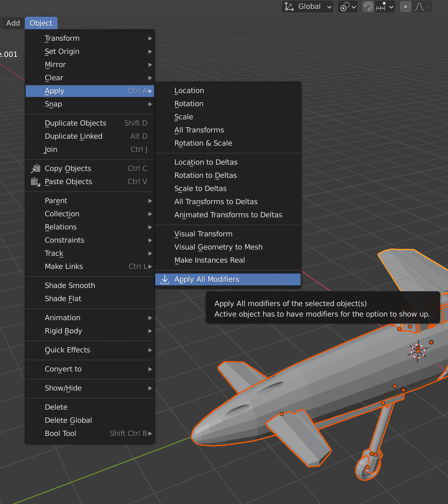Open the Animation submenu

click(90, 318)
